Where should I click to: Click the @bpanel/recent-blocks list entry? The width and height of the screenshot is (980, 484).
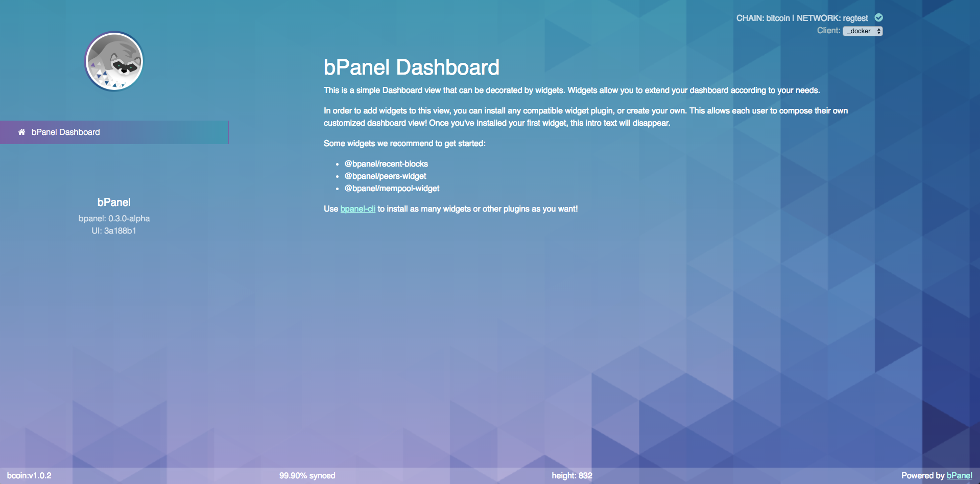pyautogui.click(x=386, y=164)
